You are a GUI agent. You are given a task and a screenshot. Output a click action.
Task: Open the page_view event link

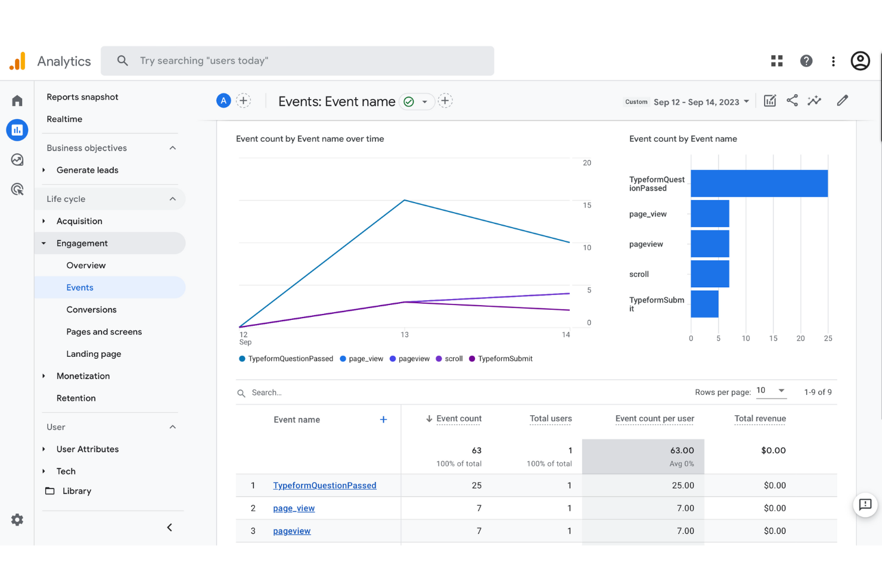click(294, 508)
